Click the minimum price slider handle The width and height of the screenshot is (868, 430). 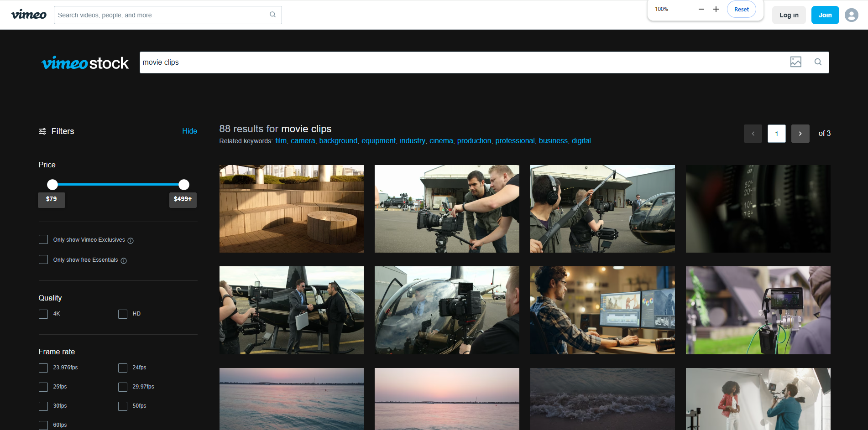click(x=52, y=185)
